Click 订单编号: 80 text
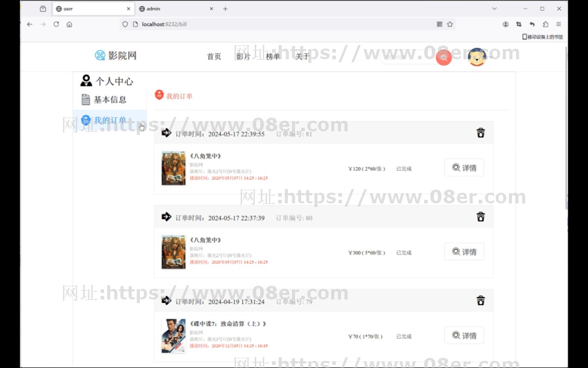This screenshot has height=368, width=588. 294,218
